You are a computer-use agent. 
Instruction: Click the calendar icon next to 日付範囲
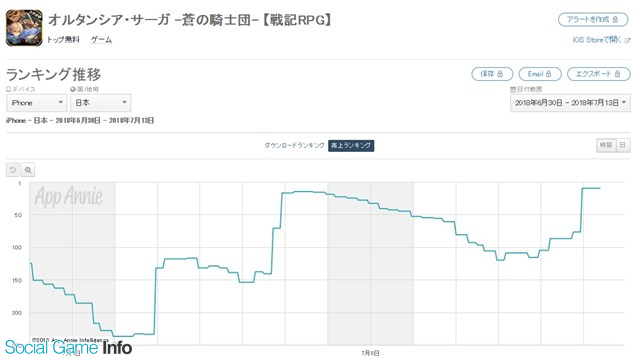click(x=513, y=89)
